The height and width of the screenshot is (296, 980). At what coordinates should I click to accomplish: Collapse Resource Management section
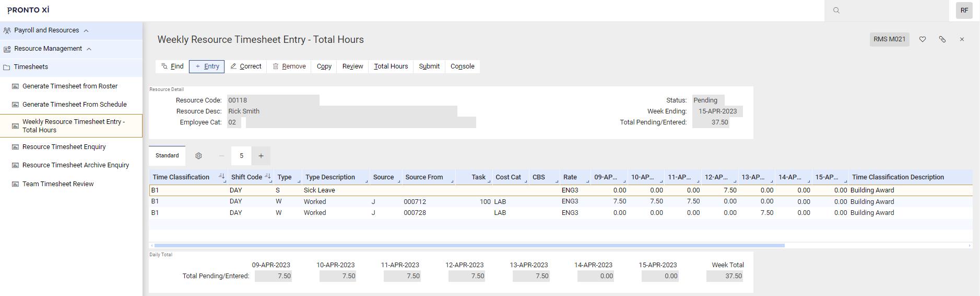(89, 49)
